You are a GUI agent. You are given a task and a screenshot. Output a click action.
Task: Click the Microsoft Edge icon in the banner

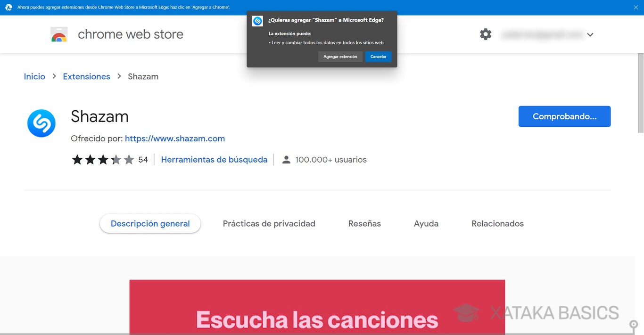8,7
